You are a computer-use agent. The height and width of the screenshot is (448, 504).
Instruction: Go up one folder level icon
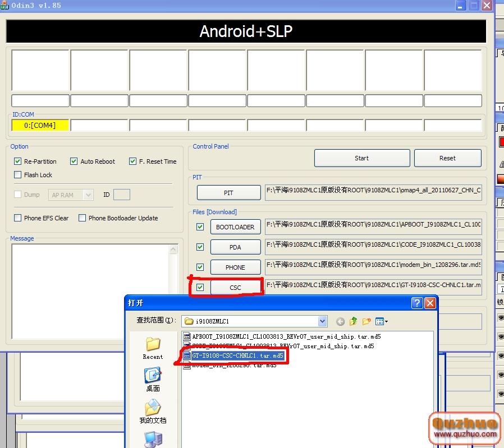tap(353, 321)
